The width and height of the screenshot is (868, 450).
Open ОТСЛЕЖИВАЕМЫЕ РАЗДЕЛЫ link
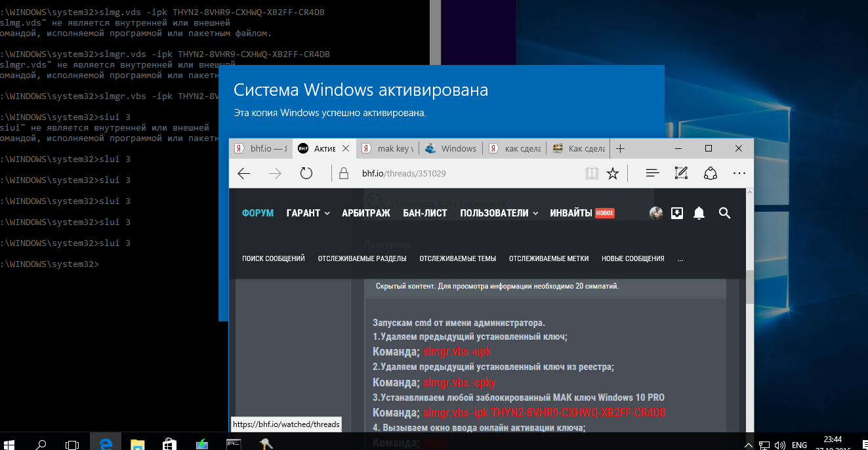pyautogui.click(x=362, y=258)
